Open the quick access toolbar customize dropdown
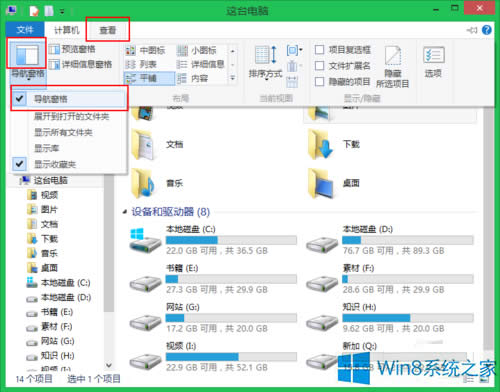 [62, 12]
